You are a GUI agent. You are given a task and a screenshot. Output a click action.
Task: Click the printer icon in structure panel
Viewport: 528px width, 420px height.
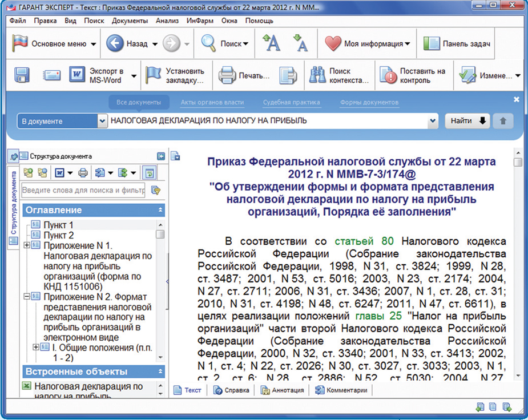pos(83,172)
